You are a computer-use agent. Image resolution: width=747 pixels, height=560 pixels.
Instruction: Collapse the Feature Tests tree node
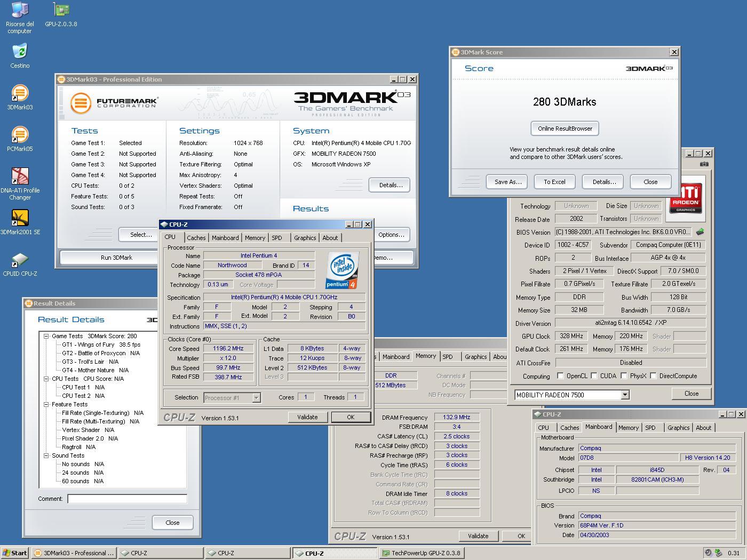point(46,404)
